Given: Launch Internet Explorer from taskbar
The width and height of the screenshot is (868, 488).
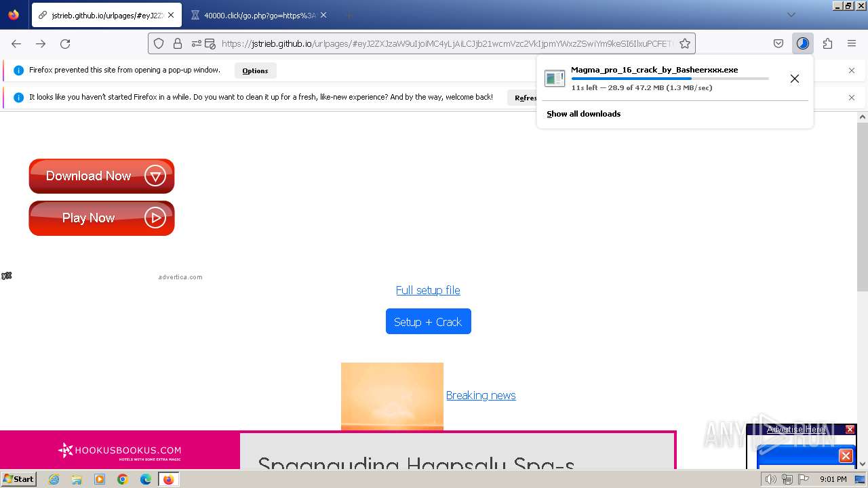Looking at the screenshot, I should (x=54, y=479).
